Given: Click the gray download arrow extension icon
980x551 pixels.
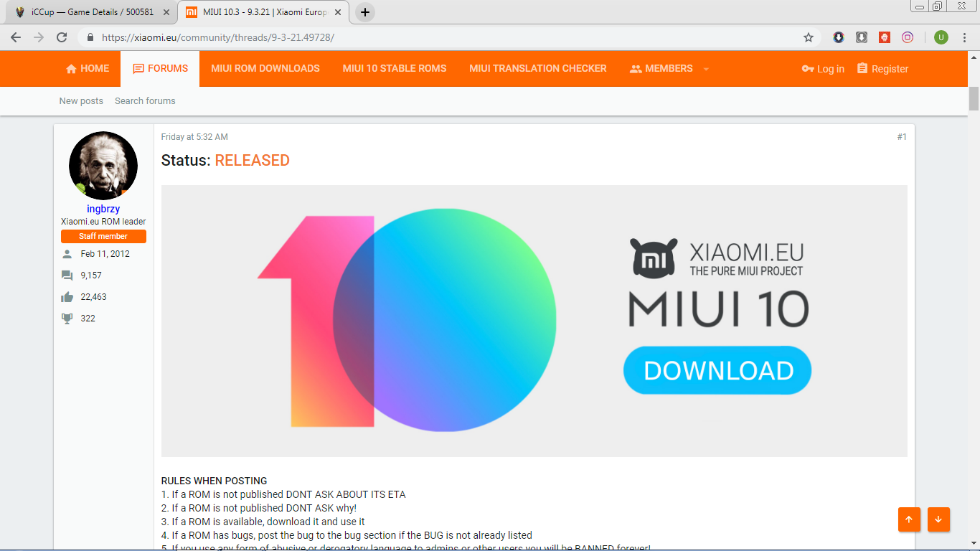Looking at the screenshot, I should pyautogui.click(x=862, y=37).
